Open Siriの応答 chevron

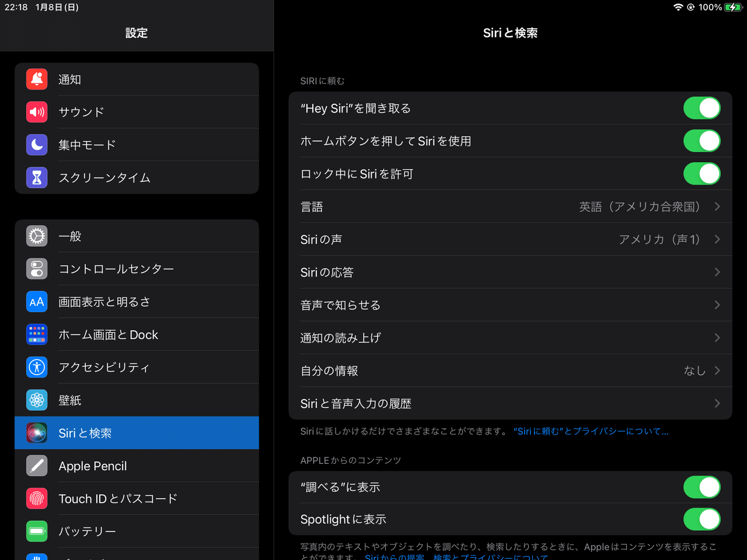tap(717, 272)
